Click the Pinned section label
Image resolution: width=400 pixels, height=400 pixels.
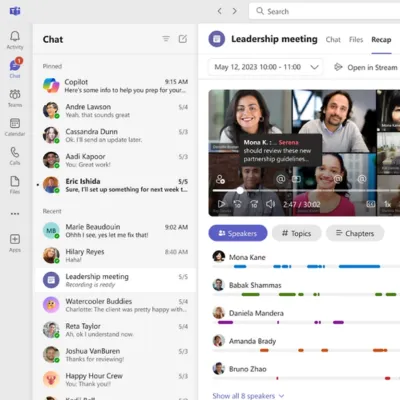[52, 66]
